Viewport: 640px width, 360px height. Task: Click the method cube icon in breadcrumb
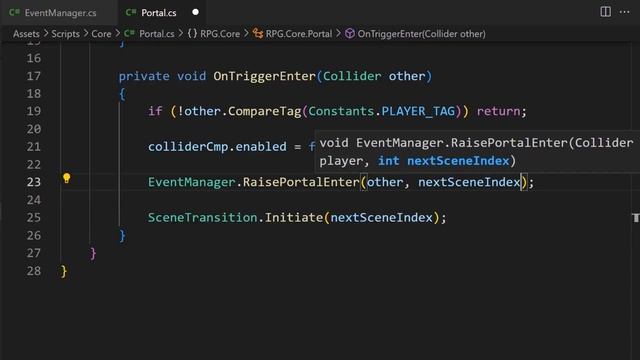point(350,33)
